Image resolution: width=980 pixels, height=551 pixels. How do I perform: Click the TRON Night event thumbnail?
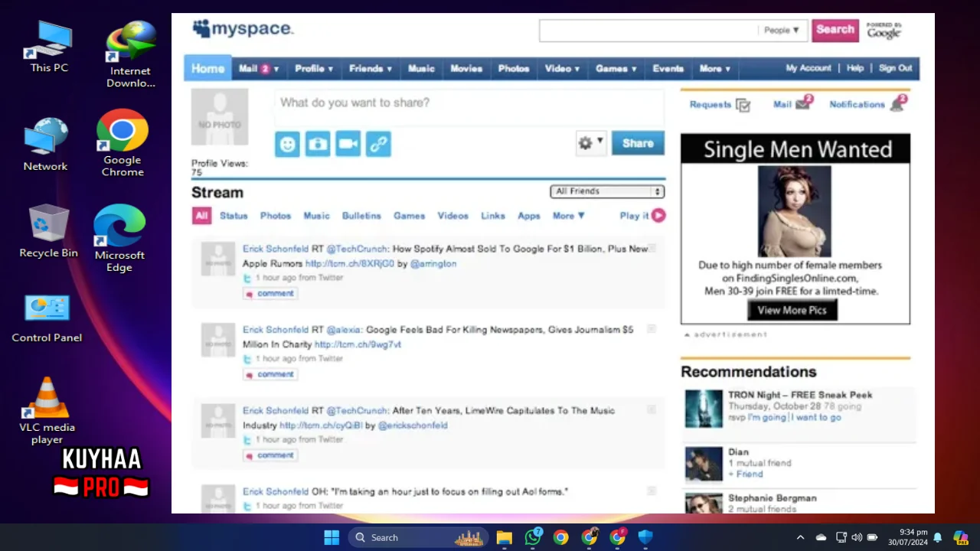(704, 409)
